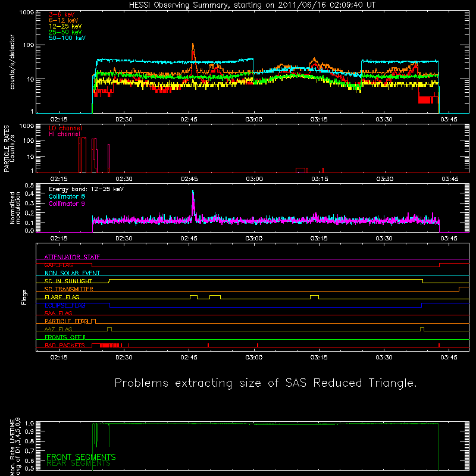The width and height of the screenshot is (476, 476).
Task: Click 03:30 tick label under Flags panel
Action: tap(384, 358)
